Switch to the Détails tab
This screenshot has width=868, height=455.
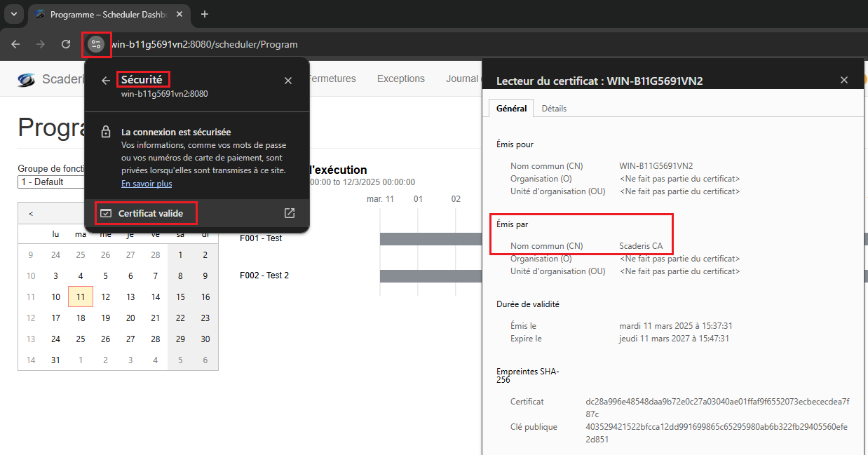click(x=554, y=109)
